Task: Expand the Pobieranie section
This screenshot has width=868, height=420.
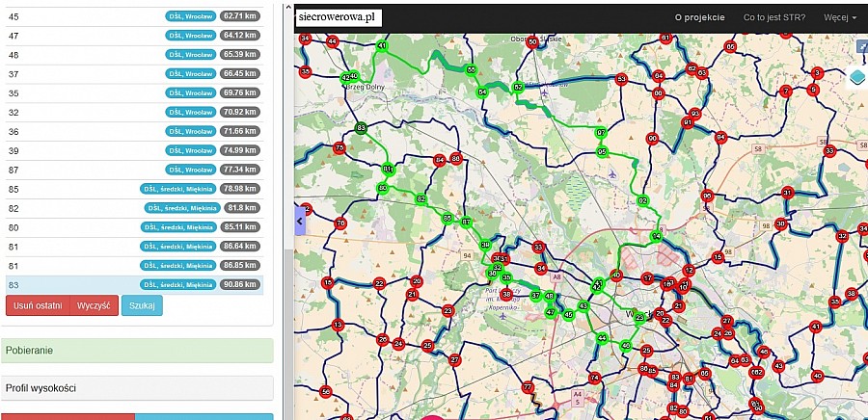Action: pos(138,351)
